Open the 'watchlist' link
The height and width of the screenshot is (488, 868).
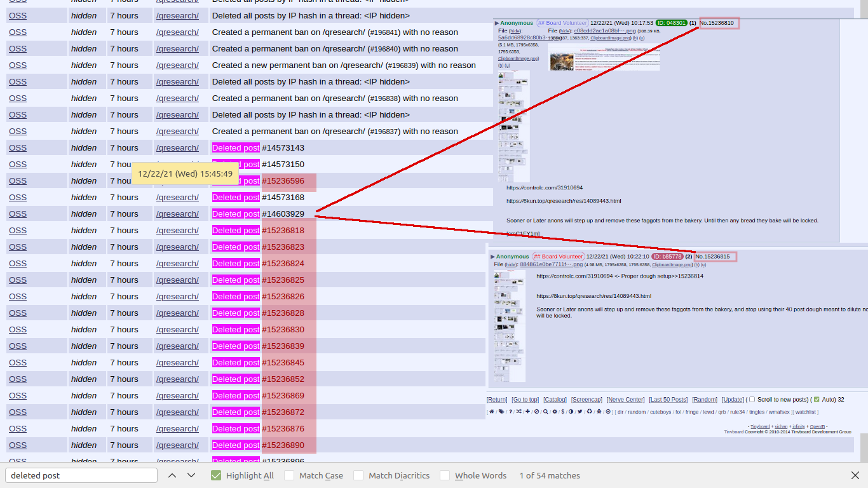(806, 412)
